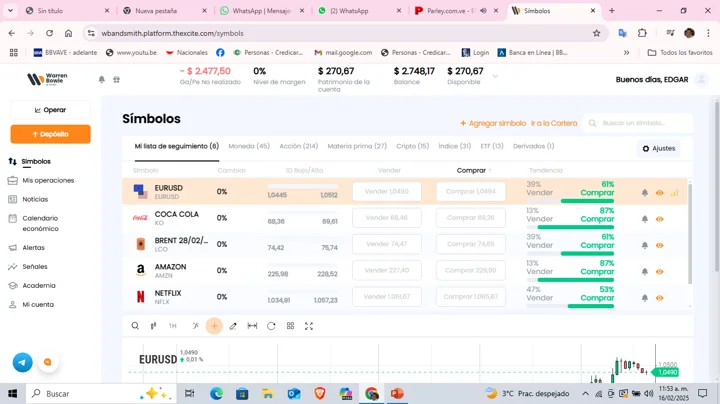Click Comprar 1,0494 for EURUSD
Screen dimensions: 720x404
[x=470, y=192]
